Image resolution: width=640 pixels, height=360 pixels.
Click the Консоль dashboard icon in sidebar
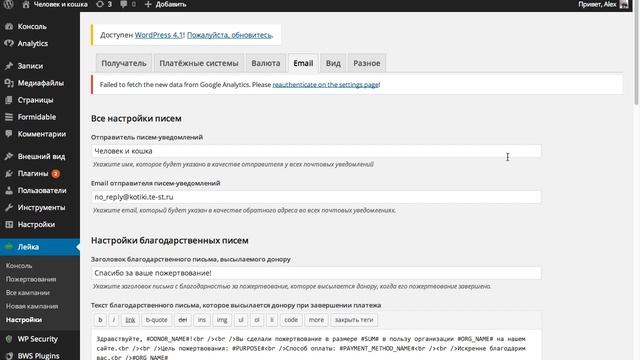click(9, 27)
